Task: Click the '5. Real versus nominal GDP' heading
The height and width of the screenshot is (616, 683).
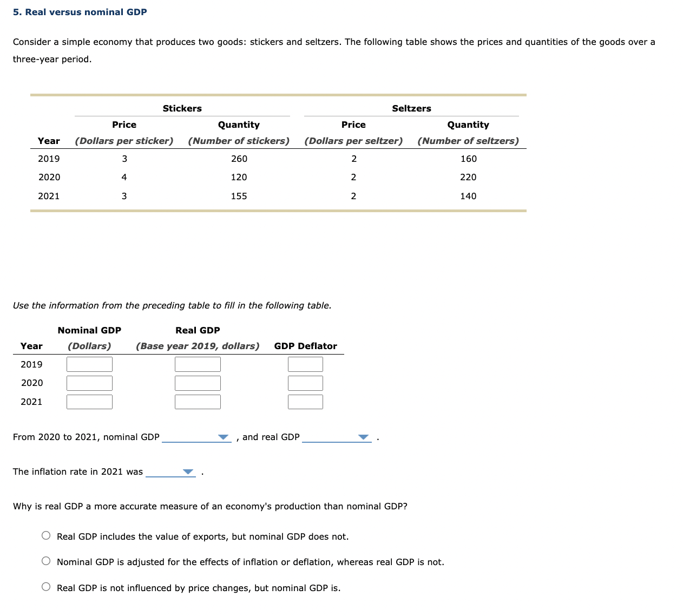Action: 80,11
